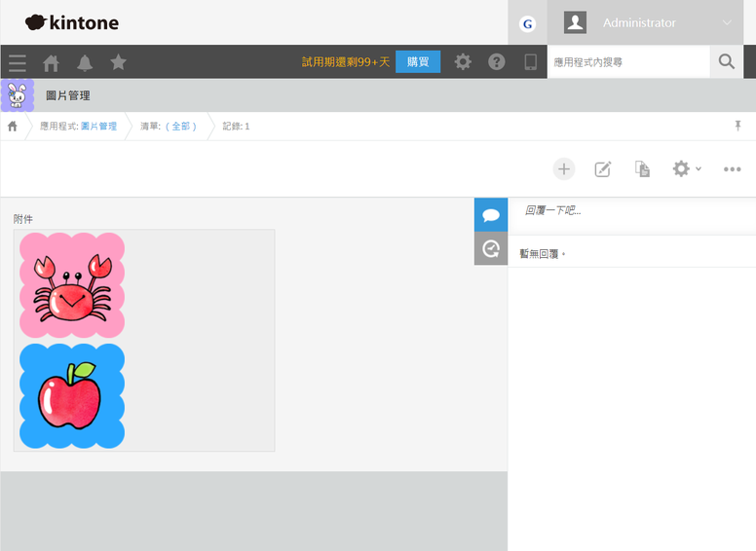
Task: Open the notifications bell
Action: 85,62
